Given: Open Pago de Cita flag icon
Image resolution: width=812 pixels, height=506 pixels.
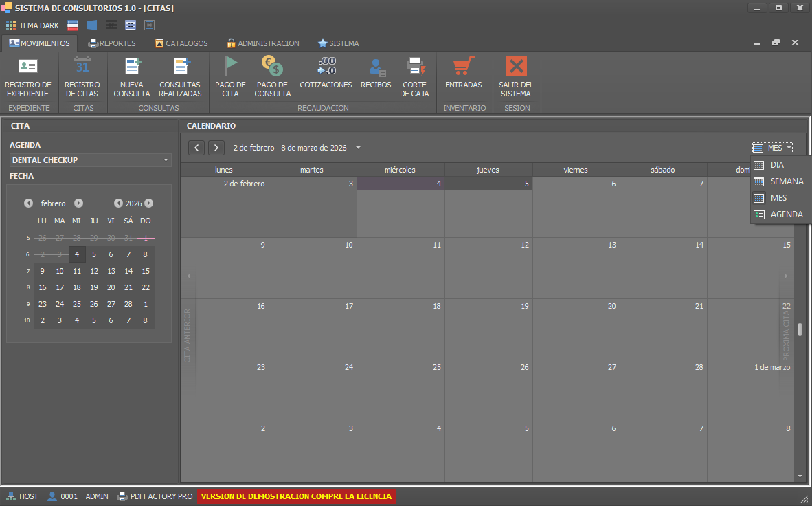Looking at the screenshot, I should tap(230, 67).
